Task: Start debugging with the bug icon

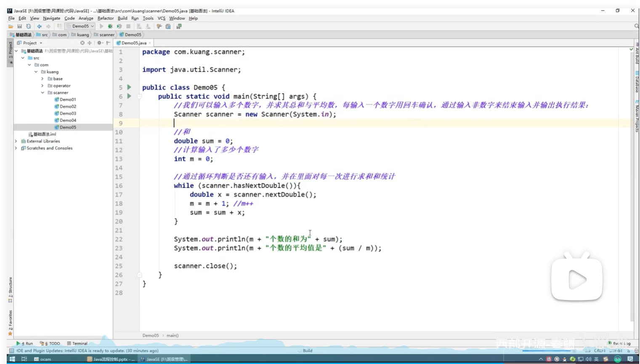Action: [110, 27]
